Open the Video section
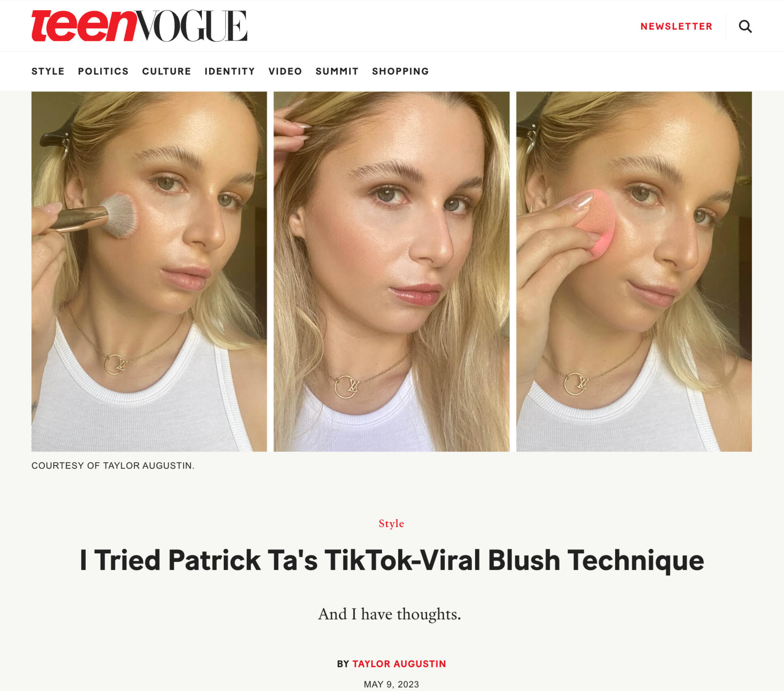784x691 pixels. (285, 71)
